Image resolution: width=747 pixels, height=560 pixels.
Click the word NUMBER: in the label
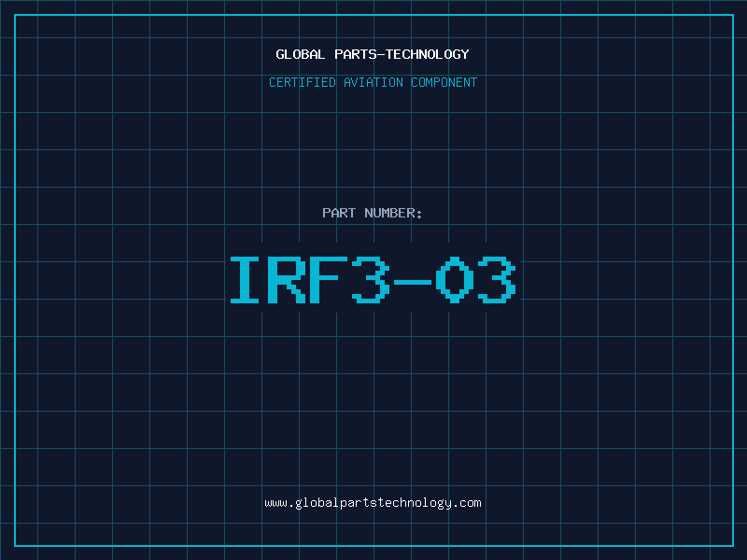[x=394, y=213]
